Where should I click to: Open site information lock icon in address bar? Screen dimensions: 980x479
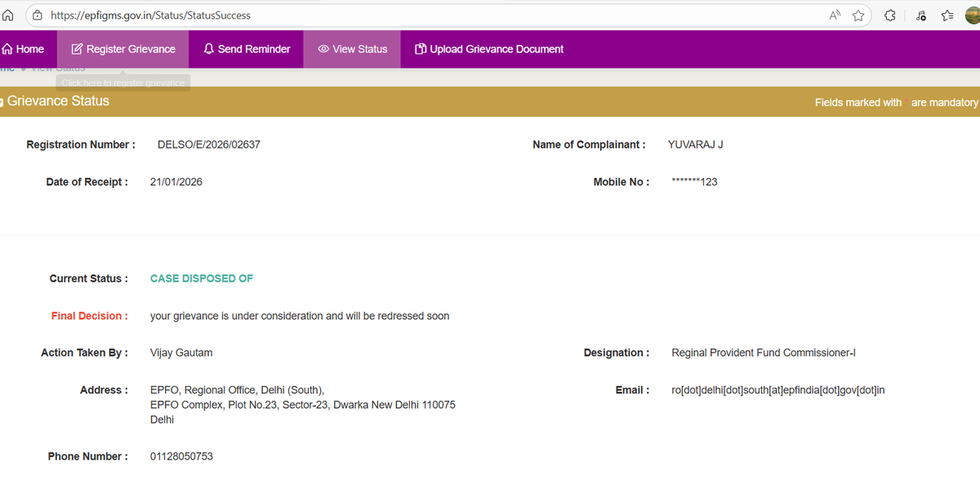point(38,15)
